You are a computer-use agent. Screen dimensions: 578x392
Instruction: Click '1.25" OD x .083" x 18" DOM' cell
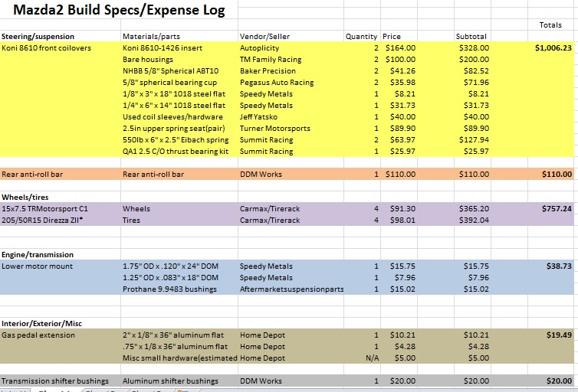[179, 277]
